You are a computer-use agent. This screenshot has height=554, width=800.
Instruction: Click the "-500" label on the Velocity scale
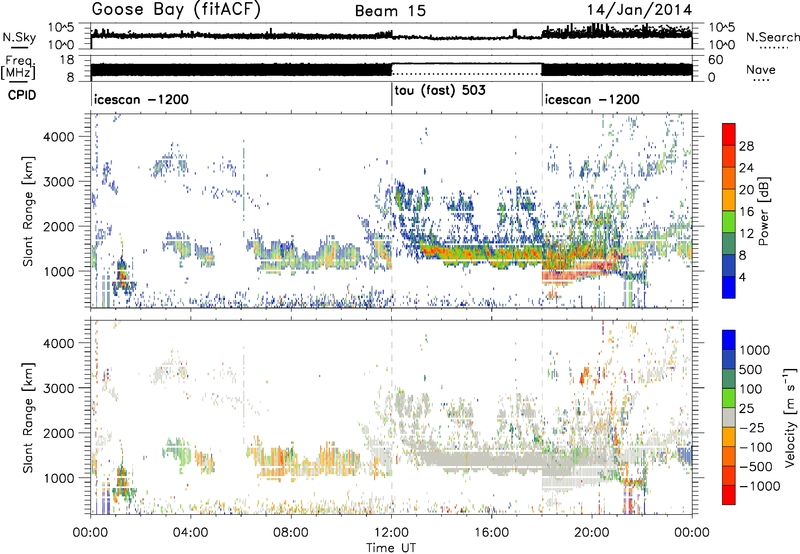[756, 467]
